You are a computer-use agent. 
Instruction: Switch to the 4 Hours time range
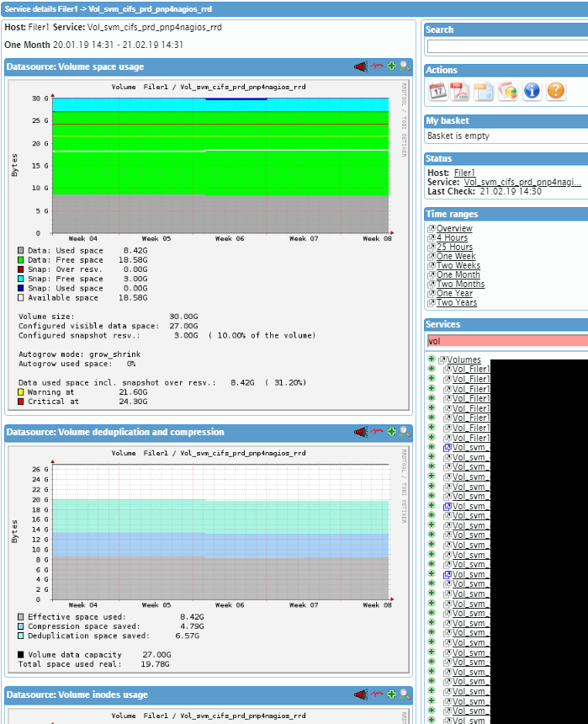(x=452, y=237)
